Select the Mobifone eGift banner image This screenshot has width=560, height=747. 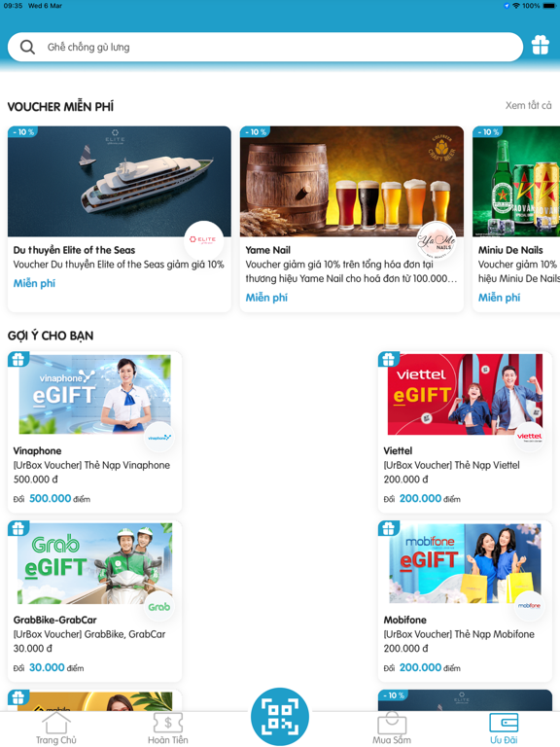point(466,563)
